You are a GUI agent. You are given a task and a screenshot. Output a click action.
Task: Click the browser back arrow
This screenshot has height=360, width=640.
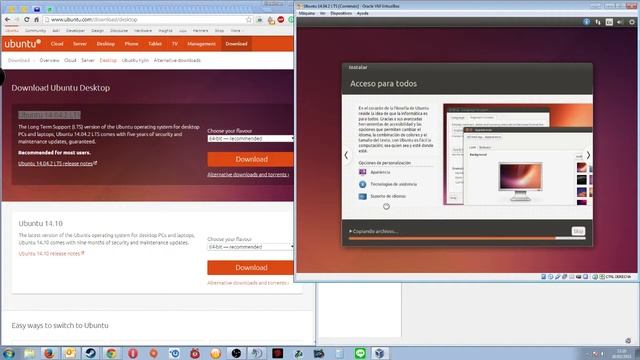coord(7,20)
